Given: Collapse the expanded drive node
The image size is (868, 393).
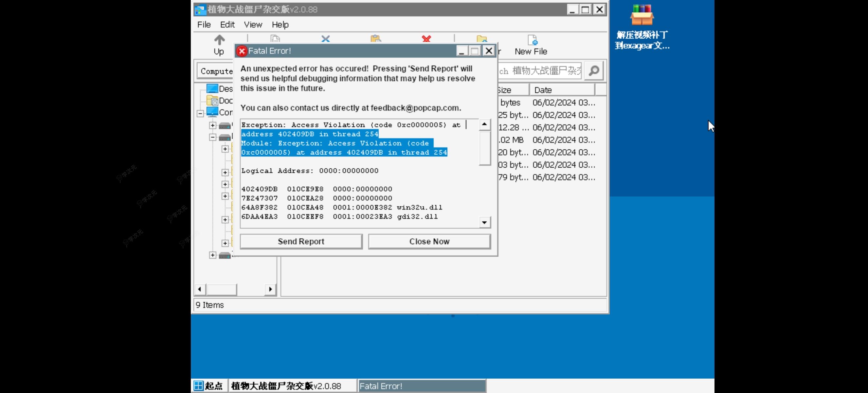Looking at the screenshot, I should 212,137.
